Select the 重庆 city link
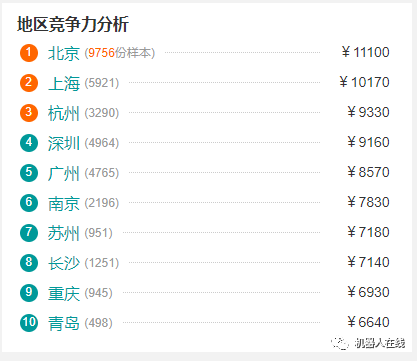The image size is (417, 361). (64, 293)
